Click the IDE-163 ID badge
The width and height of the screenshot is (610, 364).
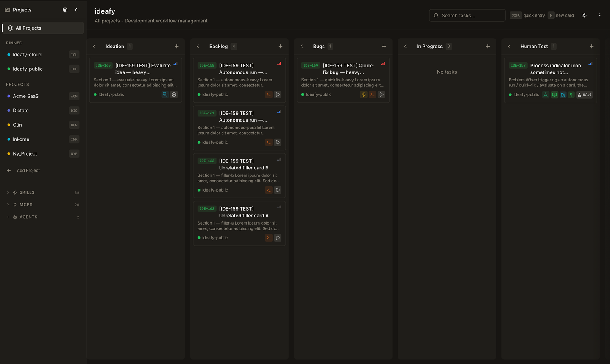[207, 161]
